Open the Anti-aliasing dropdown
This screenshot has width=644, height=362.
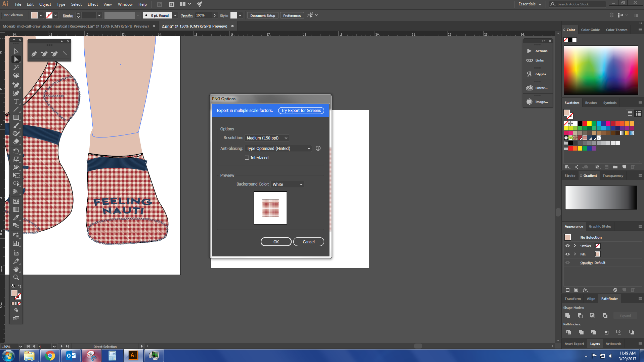[x=277, y=148]
